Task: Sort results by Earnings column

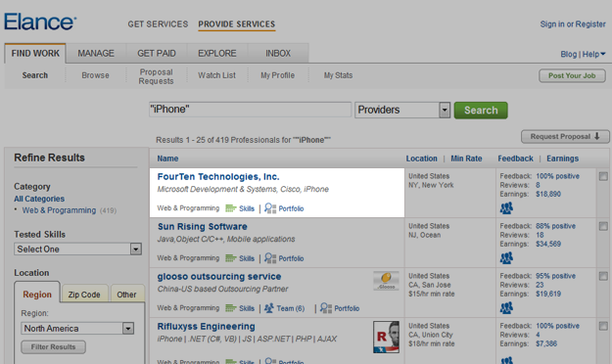Action: (562, 159)
